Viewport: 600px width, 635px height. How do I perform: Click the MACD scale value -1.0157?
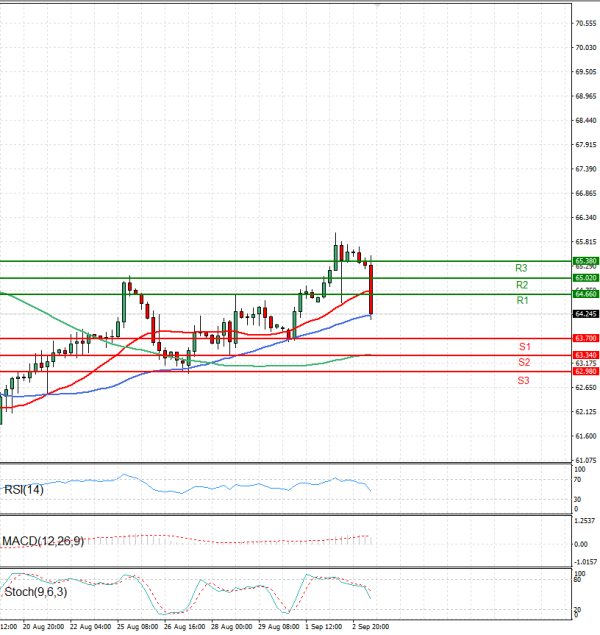[x=586, y=562]
